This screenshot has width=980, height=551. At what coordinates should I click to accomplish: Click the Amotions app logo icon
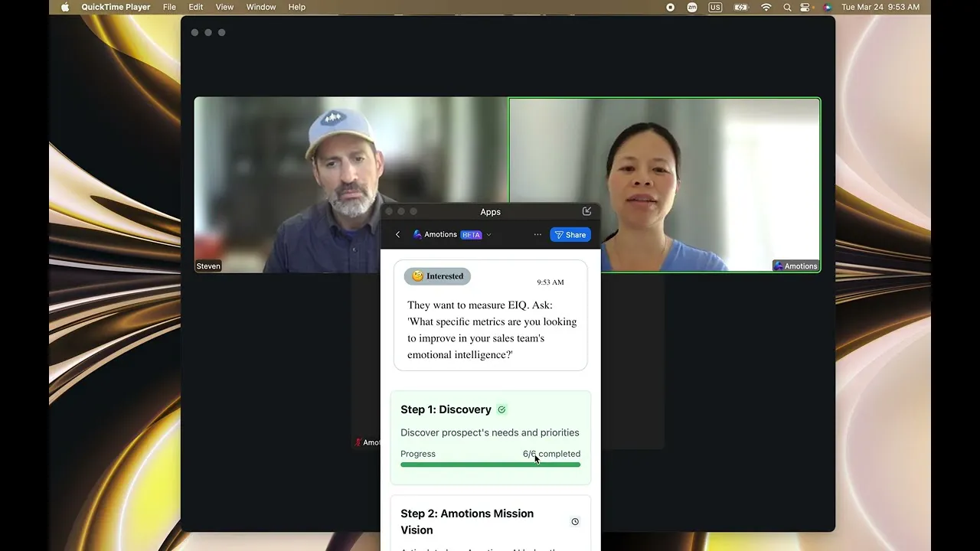[x=417, y=235]
